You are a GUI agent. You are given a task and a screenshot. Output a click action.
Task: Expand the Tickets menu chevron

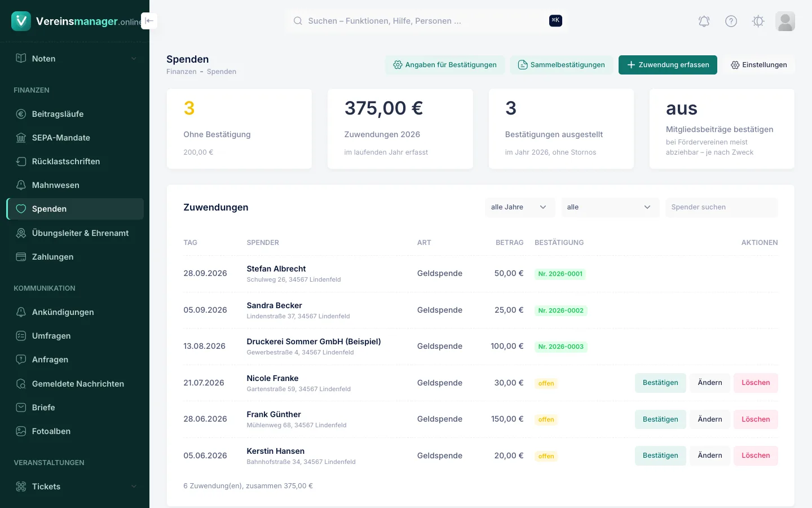134,487
